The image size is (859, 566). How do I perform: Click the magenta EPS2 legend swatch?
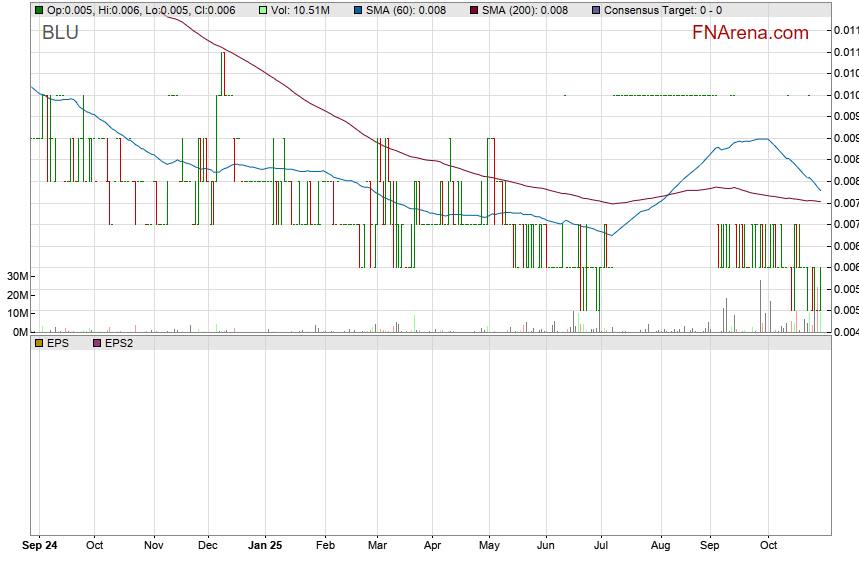(97, 343)
